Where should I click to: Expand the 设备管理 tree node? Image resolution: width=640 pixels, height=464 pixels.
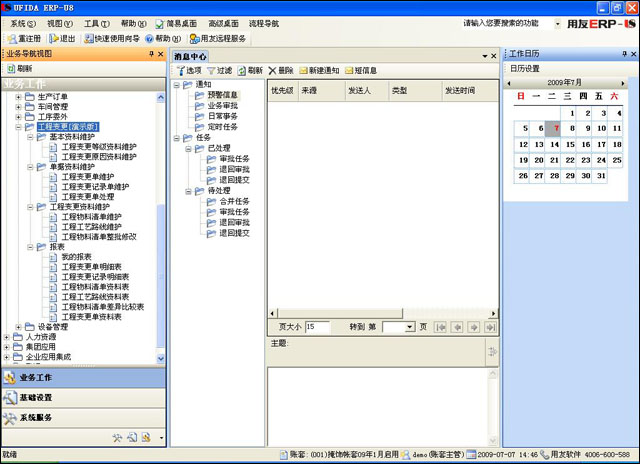point(18,327)
